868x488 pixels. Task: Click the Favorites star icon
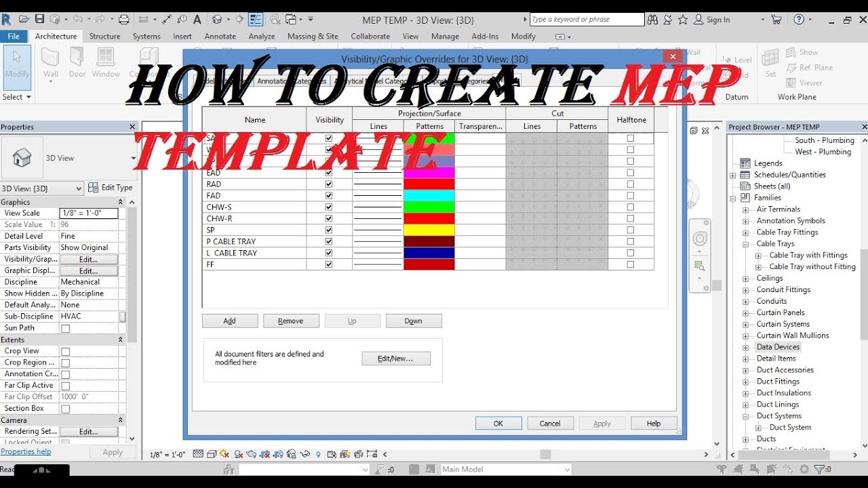pyautogui.click(x=682, y=20)
